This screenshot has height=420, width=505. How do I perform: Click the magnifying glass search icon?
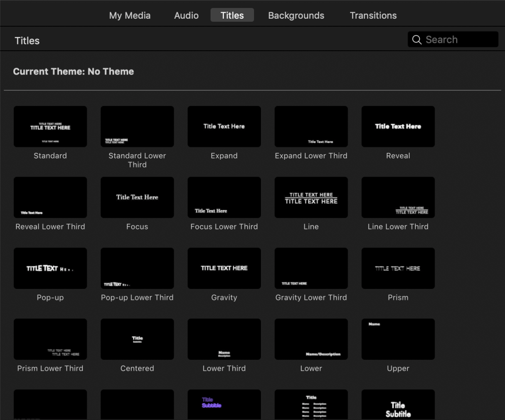417,40
